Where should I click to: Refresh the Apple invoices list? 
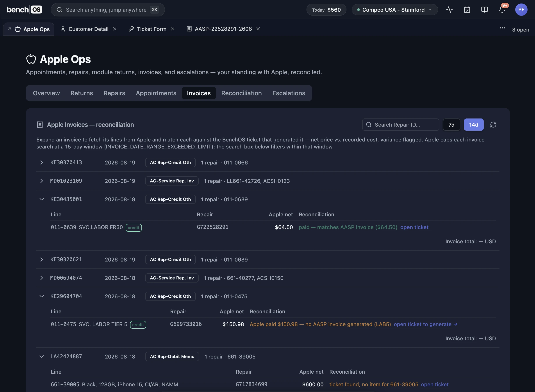point(493,125)
